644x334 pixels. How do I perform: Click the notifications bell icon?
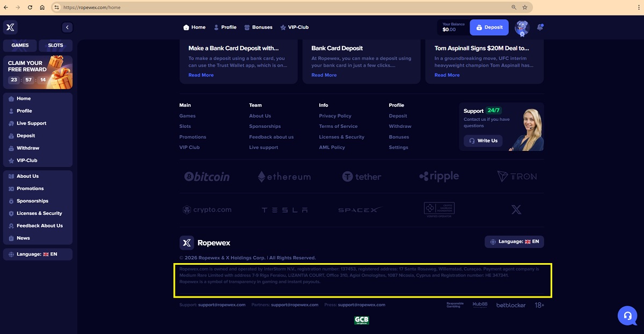(540, 27)
